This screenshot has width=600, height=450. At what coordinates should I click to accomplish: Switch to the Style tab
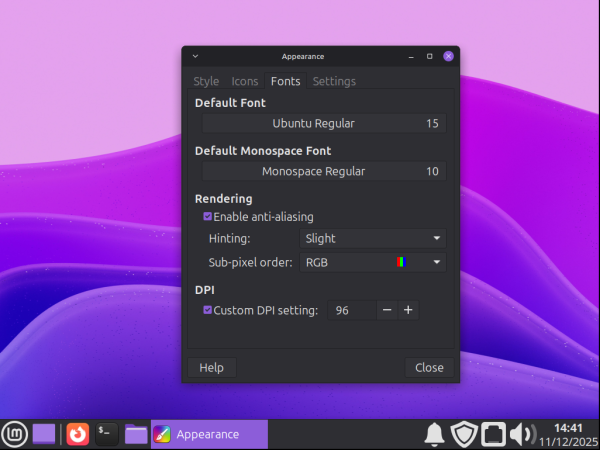(x=206, y=81)
